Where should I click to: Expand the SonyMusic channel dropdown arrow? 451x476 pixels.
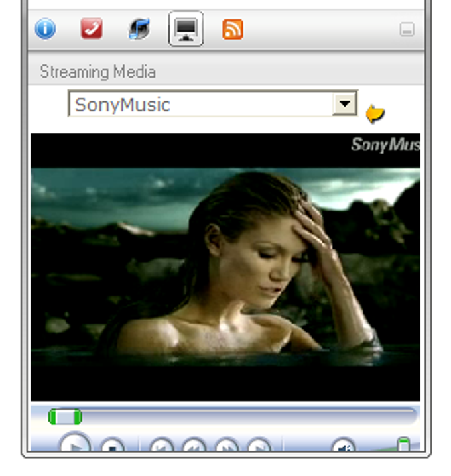[x=345, y=104]
